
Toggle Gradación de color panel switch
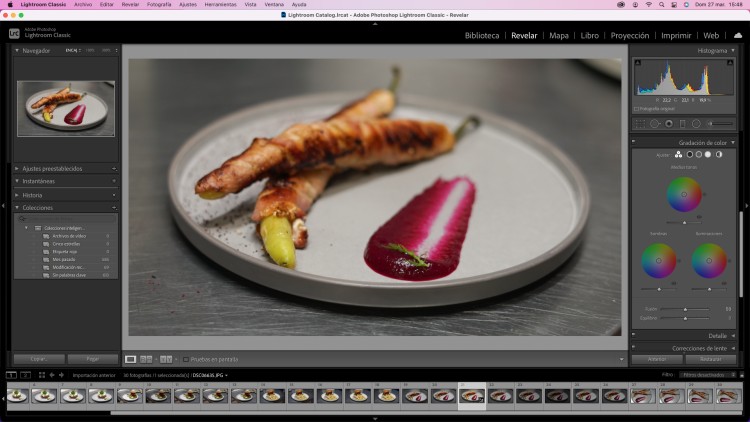[633, 142]
